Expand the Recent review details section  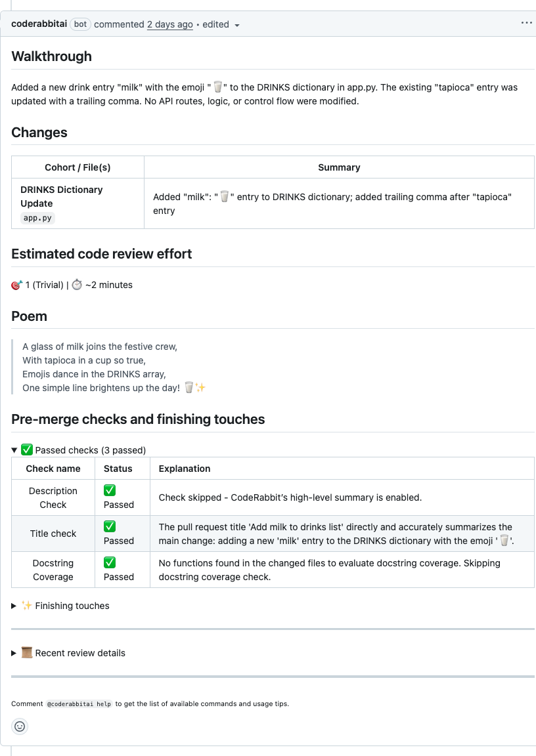14,652
